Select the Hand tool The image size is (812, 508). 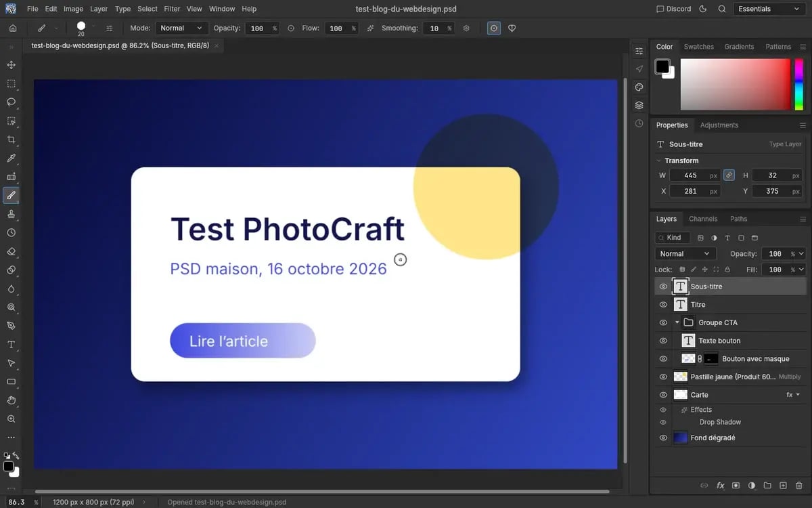click(11, 400)
